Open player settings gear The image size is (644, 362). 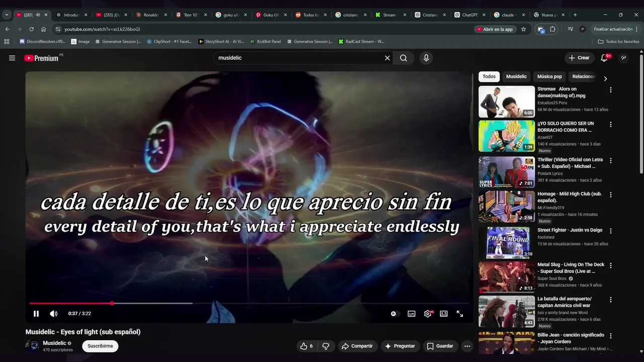428,314
